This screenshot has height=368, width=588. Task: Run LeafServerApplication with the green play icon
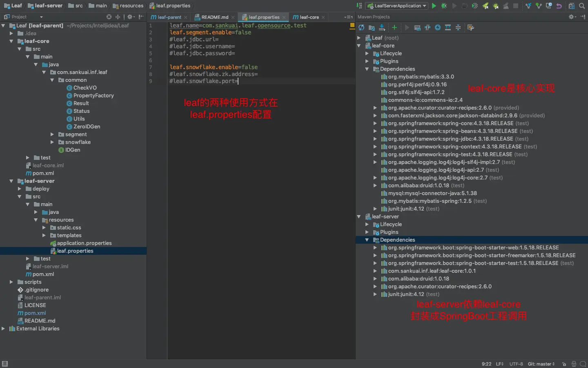pos(434,6)
